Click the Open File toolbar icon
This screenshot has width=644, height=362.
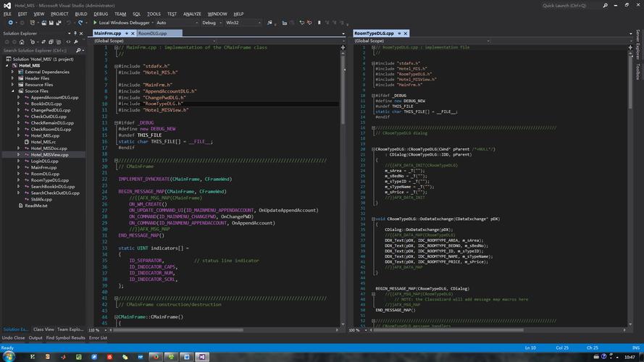point(44,22)
